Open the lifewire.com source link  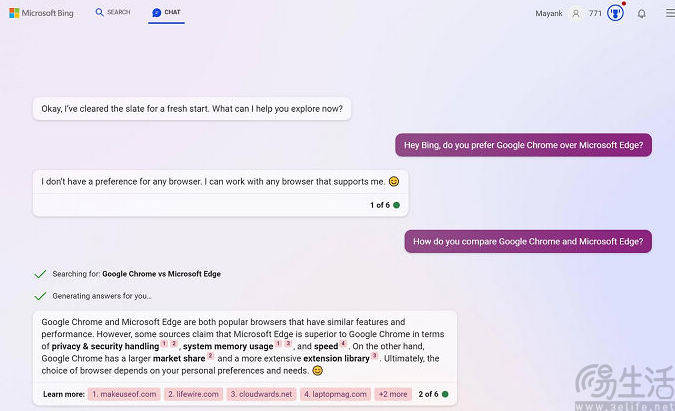(x=192, y=394)
